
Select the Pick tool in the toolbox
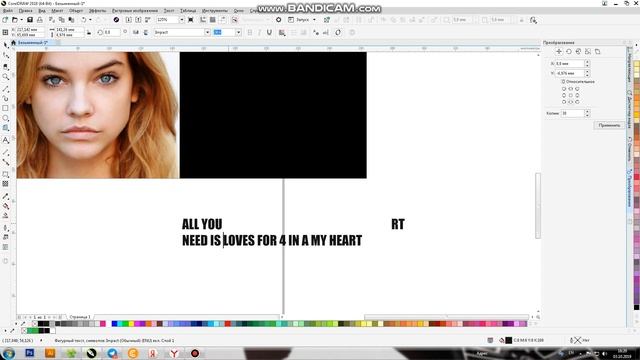pos(5,44)
